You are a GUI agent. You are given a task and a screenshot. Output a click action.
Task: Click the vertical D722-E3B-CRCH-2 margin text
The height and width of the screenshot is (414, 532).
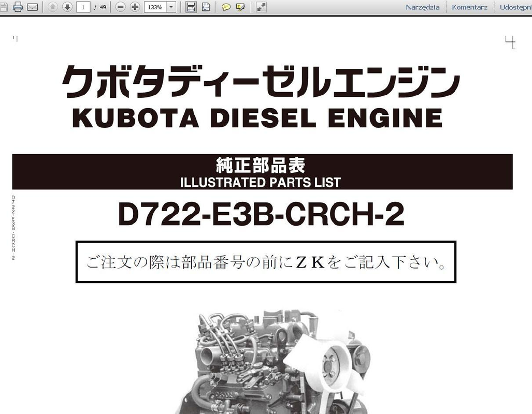pyautogui.click(x=13, y=228)
